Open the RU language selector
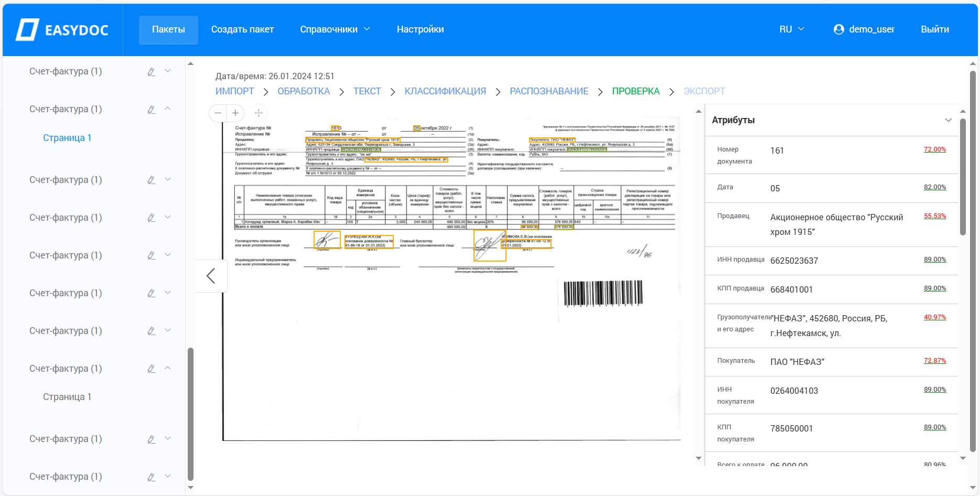Screen dimensions: 980x496 pyautogui.click(x=792, y=29)
